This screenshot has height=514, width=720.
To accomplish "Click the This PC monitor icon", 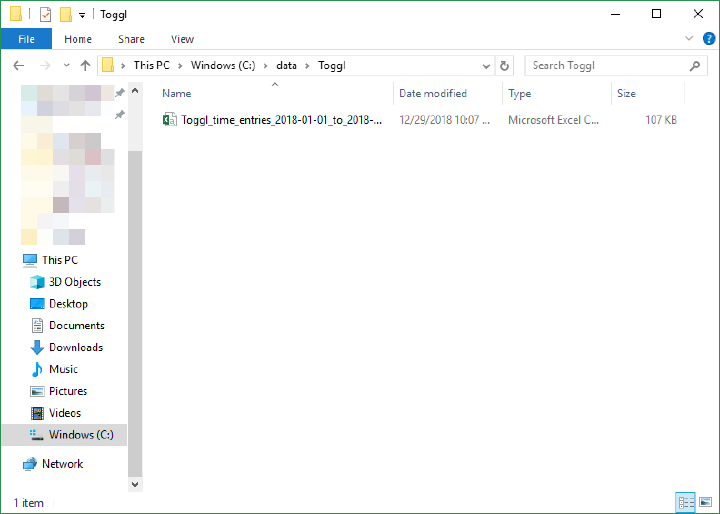I will tap(30, 260).
